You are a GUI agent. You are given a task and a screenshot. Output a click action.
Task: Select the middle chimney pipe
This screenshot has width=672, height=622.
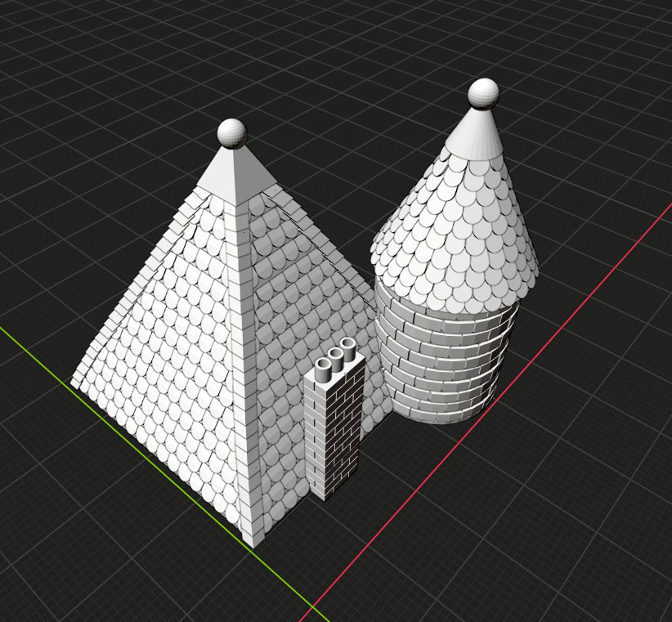(335, 358)
